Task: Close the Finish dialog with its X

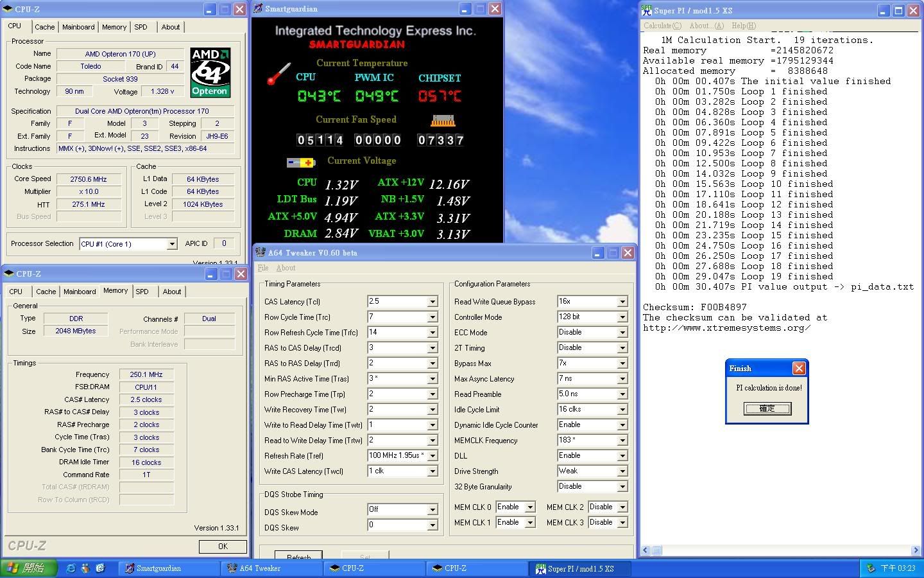Action: pyautogui.click(x=799, y=368)
